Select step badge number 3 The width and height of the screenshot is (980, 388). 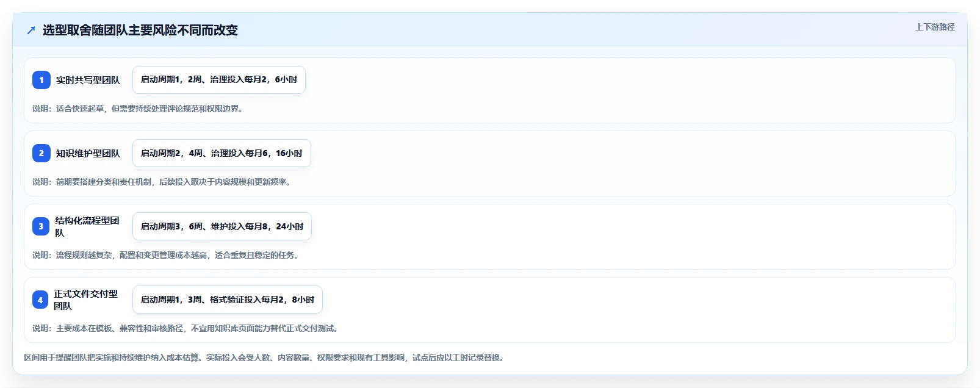[x=41, y=226]
